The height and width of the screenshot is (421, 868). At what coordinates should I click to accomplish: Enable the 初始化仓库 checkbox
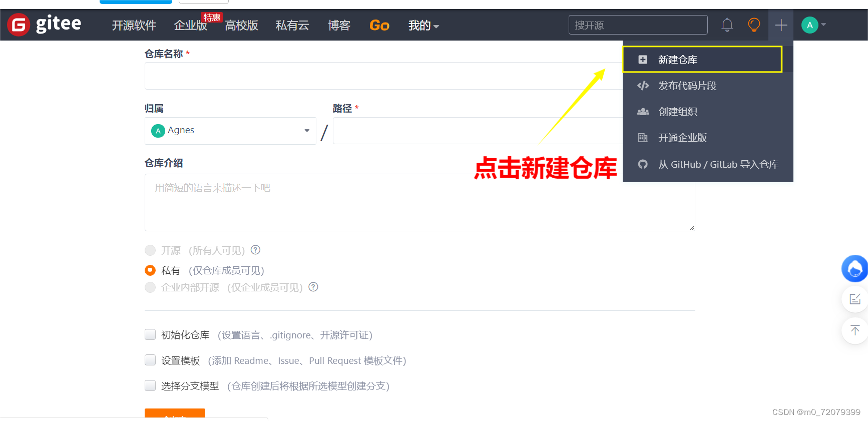point(150,334)
